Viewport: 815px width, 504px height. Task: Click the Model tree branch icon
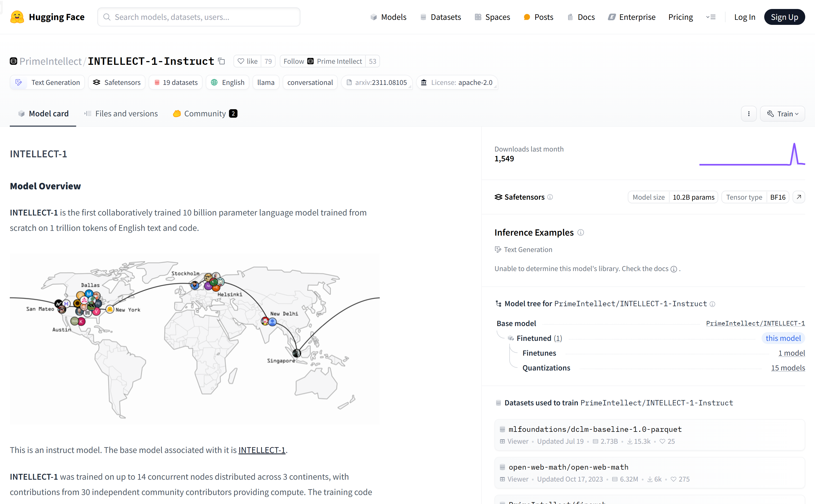click(x=498, y=304)
